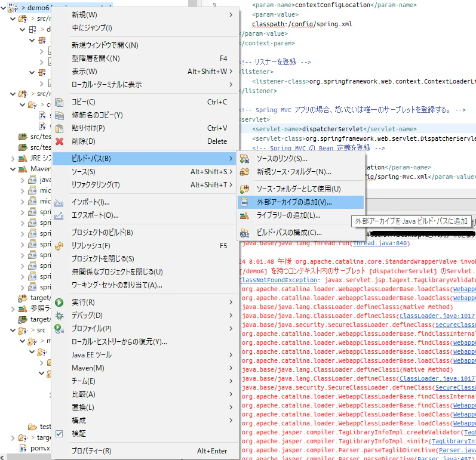Click the qualified name copy icon

[x=59, y=115]
